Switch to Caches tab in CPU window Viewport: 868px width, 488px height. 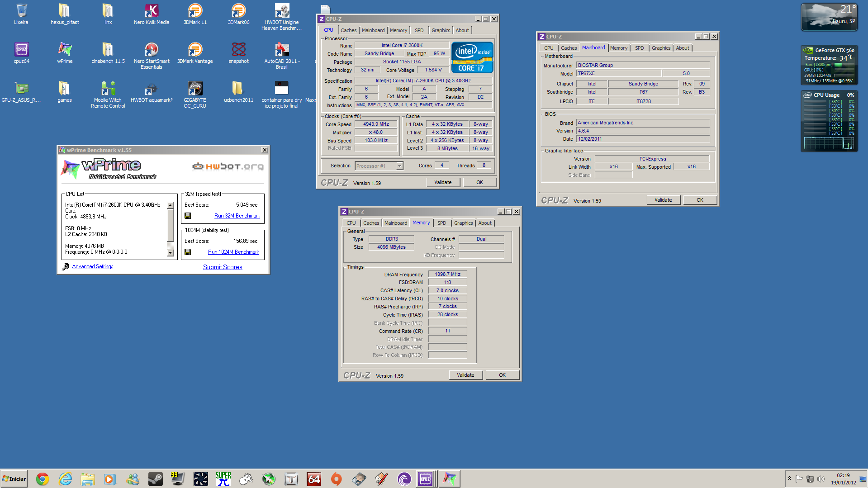[x=348, y=30]
